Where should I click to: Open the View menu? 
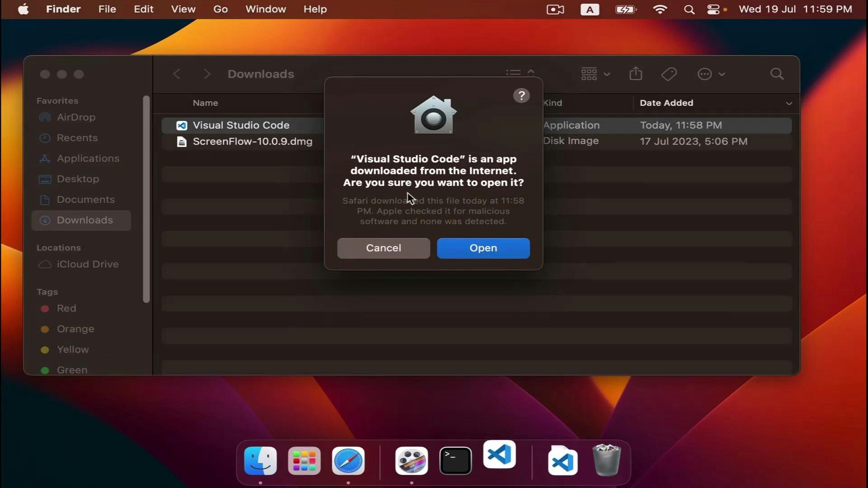point(183,9)
